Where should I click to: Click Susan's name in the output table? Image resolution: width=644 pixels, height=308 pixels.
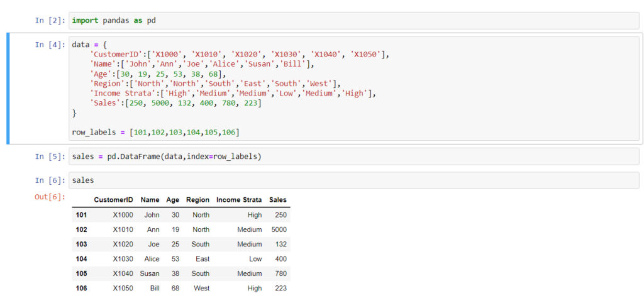(150, 274)
